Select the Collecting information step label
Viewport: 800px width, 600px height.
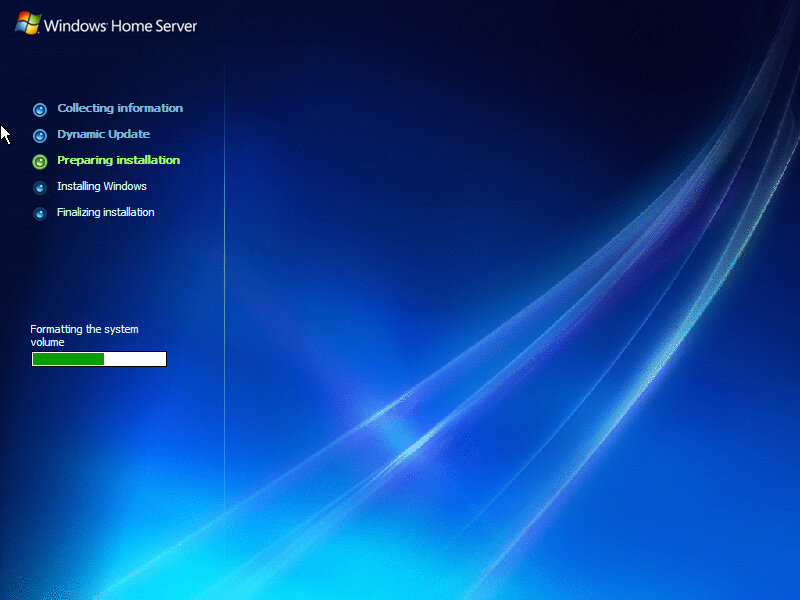click(120, 108)
